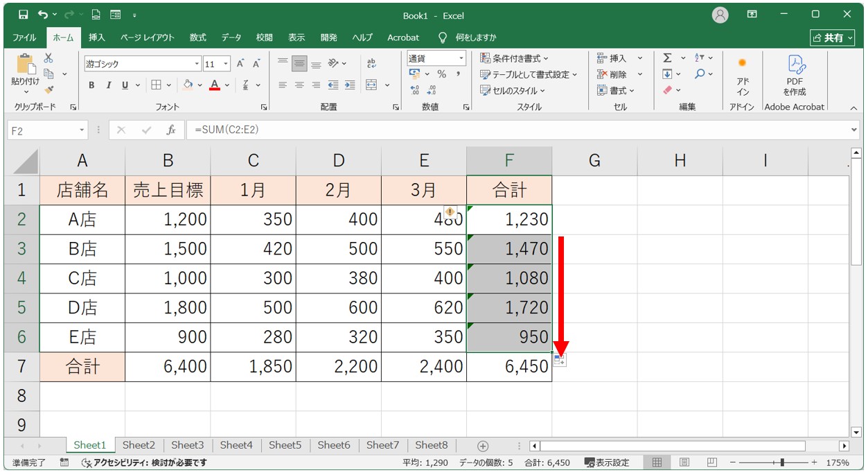Open the font size dropdown showing 11
Screen dimensions: 868x475
point(227,64)
